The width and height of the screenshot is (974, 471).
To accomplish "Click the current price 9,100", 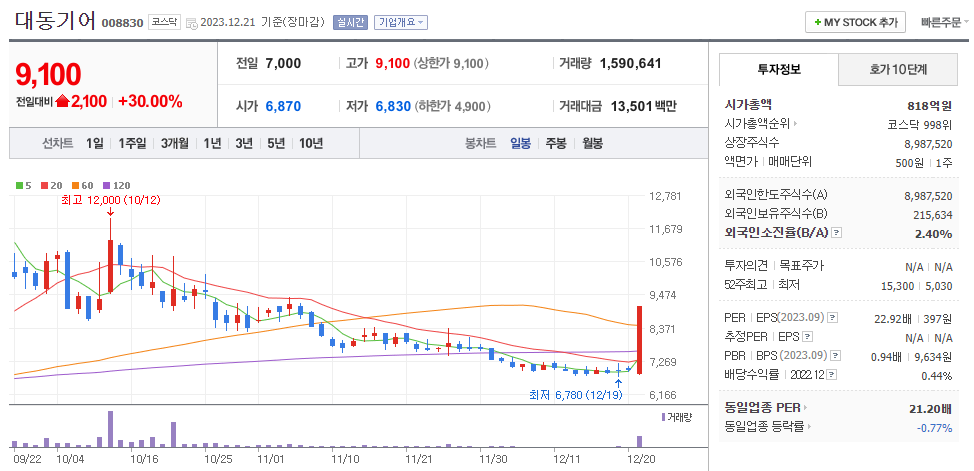I will [48, 75].
